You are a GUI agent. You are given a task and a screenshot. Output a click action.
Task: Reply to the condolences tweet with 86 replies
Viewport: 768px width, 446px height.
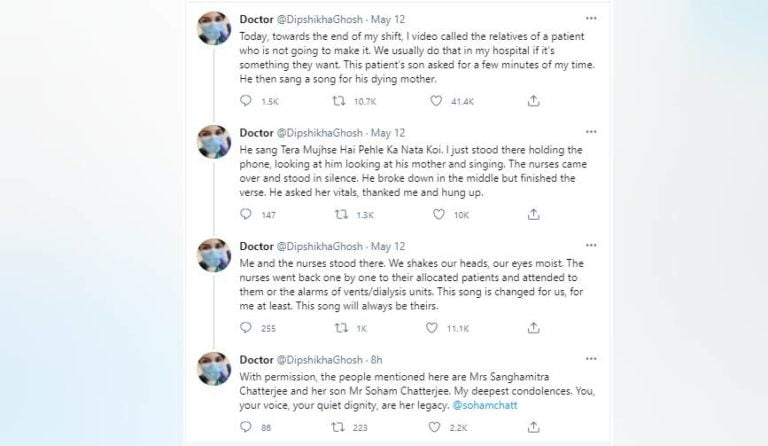click(x=247, y=427)
